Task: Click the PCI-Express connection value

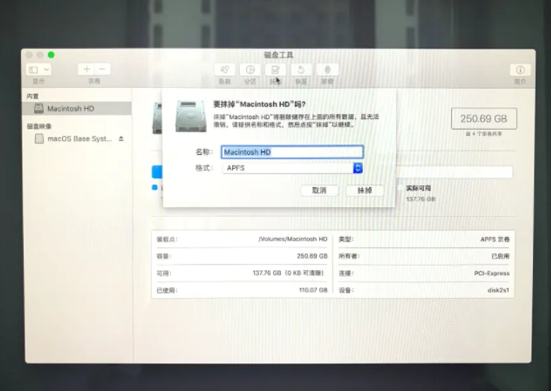Action: [x=492, y=273]
